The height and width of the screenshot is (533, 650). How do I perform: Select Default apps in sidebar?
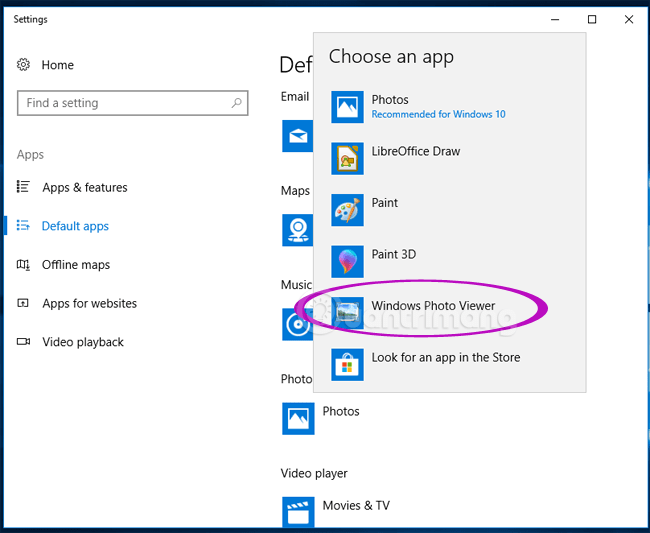click(x=75, y=226)
